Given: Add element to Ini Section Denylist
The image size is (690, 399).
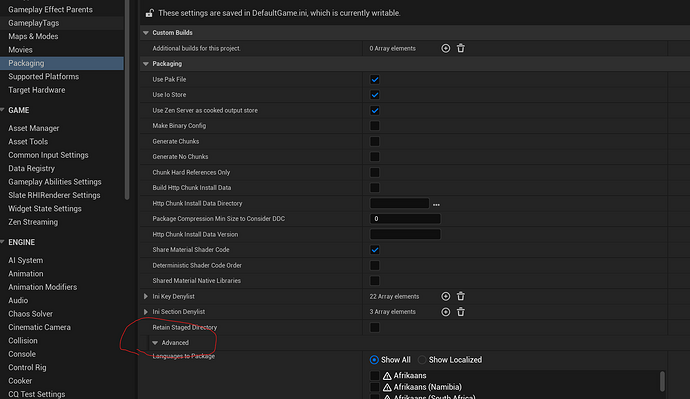Looking at the screenshot, I should click(x=445, y=312).
